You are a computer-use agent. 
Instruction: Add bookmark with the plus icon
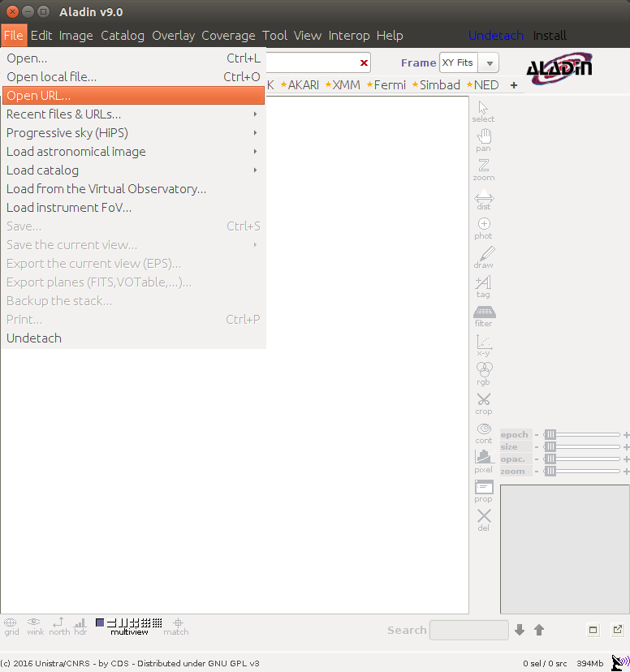[514, 85]
